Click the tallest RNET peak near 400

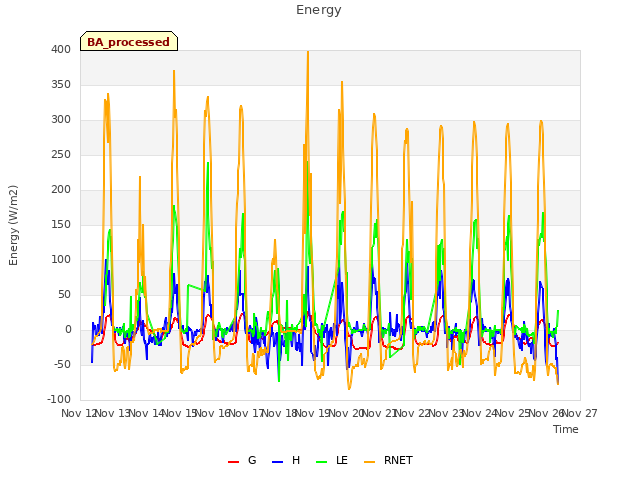coord(308,52)
